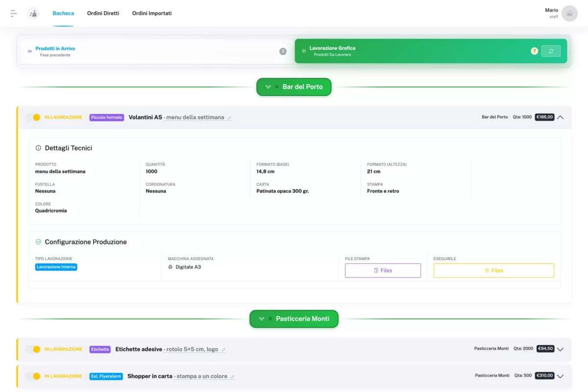Viewport: 588px width, 392px height.
Task: Click the Etichette purple tag
Action: (100, 349)
